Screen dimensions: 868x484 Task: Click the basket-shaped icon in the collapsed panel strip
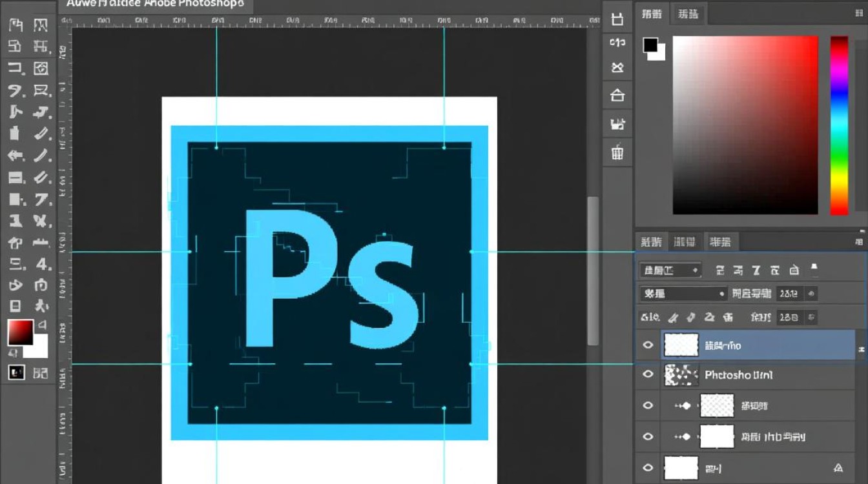pos(617,152)
